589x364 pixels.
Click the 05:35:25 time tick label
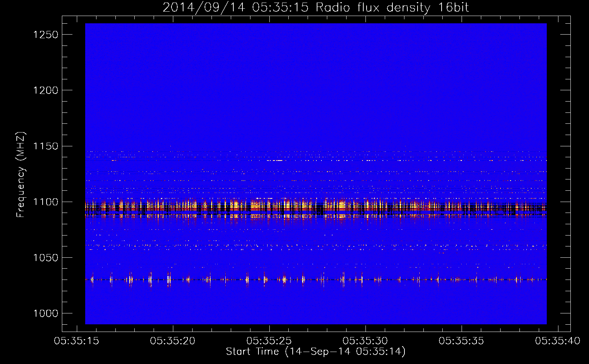[269, 341]
